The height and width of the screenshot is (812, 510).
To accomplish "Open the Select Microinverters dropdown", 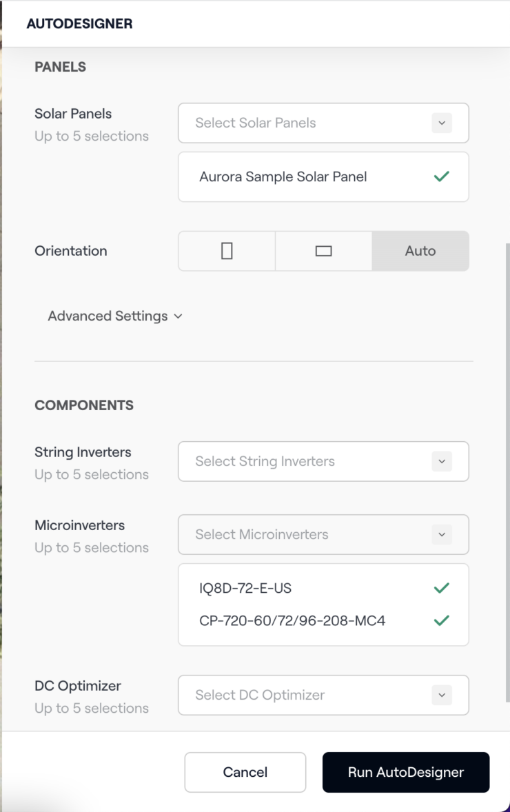I will 310,534.
